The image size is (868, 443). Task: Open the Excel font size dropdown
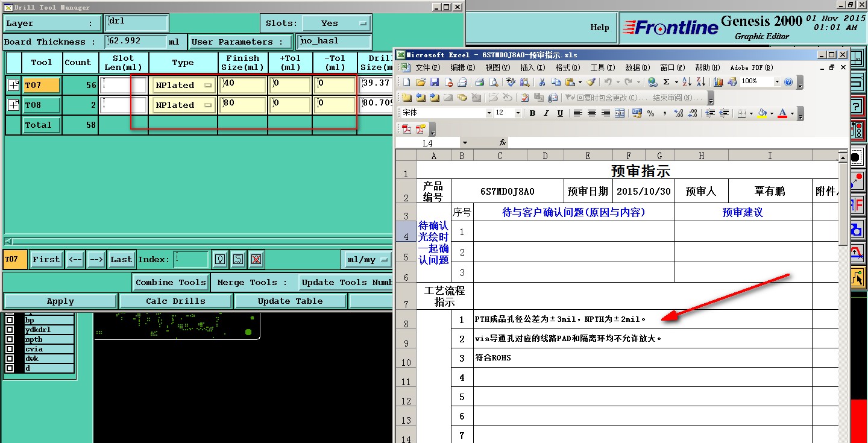[x=518, y=113]
